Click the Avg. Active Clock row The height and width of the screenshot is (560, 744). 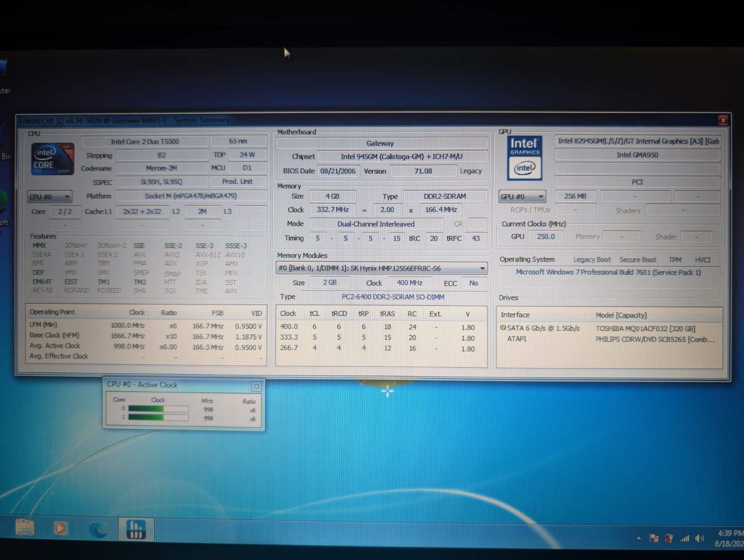coord(146,347)
